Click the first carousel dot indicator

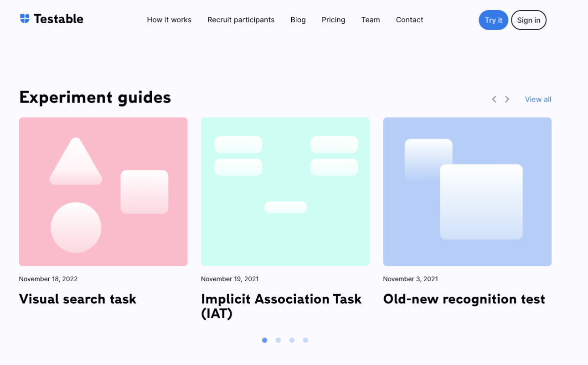[x=264, y=340]
